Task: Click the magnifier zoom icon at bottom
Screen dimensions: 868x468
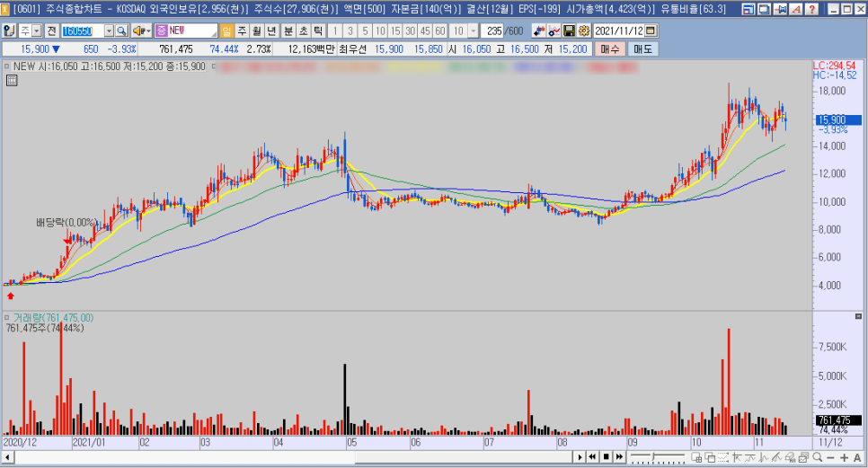Action: pos(817,457)
